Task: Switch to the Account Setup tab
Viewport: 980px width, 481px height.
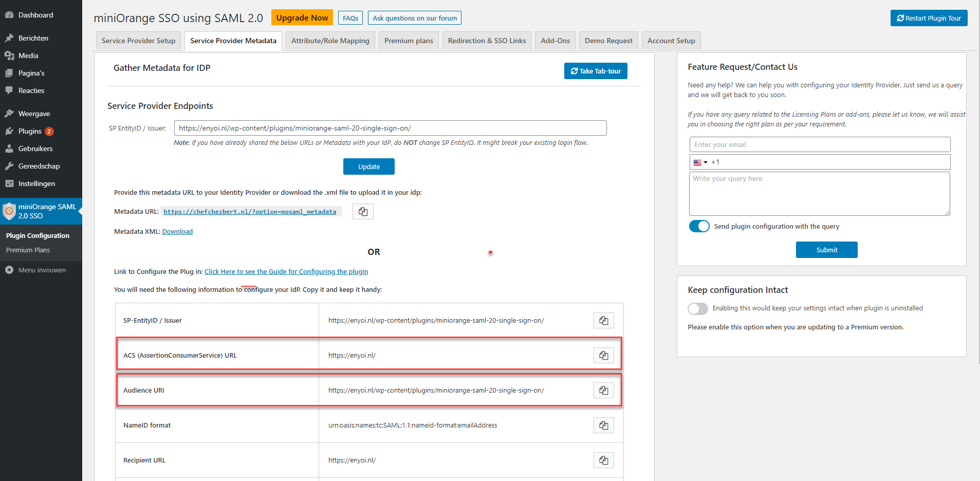Action: tap(671, 41)
